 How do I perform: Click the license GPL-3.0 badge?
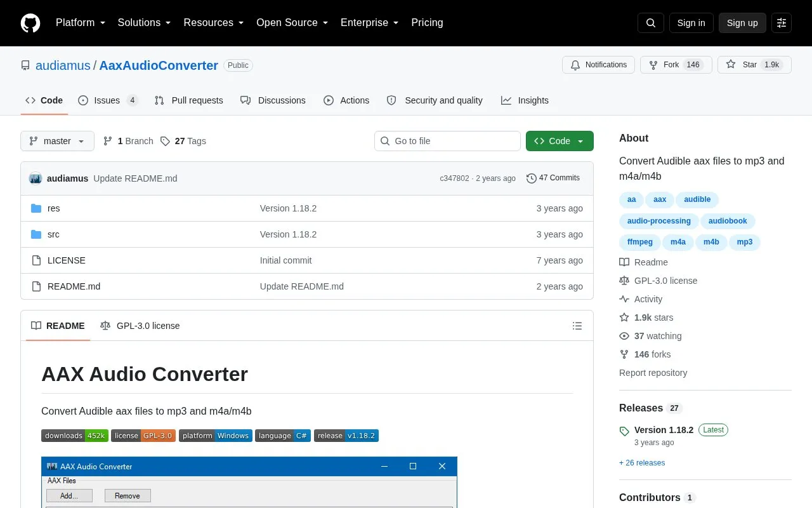click(143, 436)
